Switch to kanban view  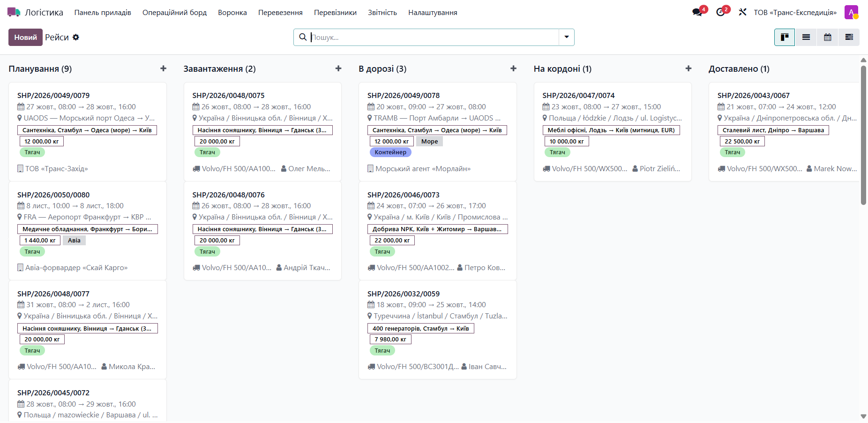[x=785, y=37]
